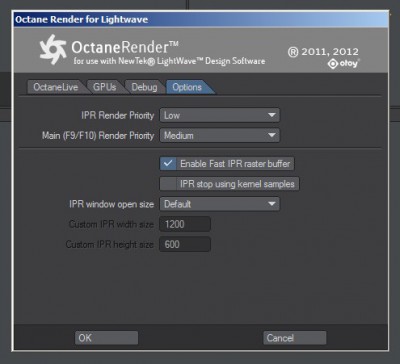Viewport: 400px width, 364px height.
Task: Open Main (F9/F10) Render Priority dropdown
Action: click(x=220, y=136)
